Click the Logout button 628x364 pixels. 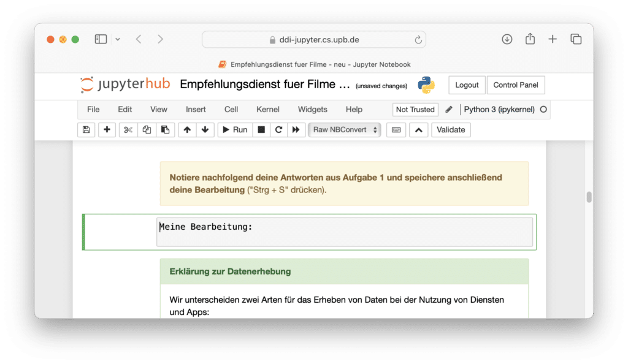click(x=467, y=85)
